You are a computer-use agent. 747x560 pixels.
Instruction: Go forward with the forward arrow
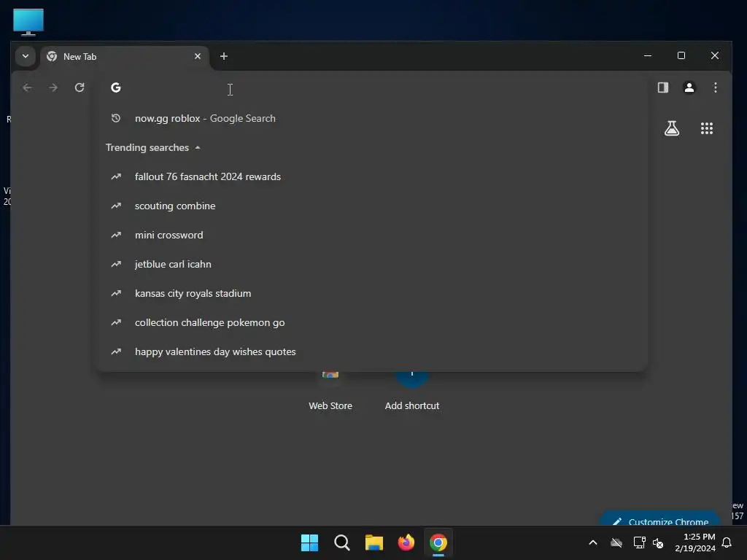point(53,87)
